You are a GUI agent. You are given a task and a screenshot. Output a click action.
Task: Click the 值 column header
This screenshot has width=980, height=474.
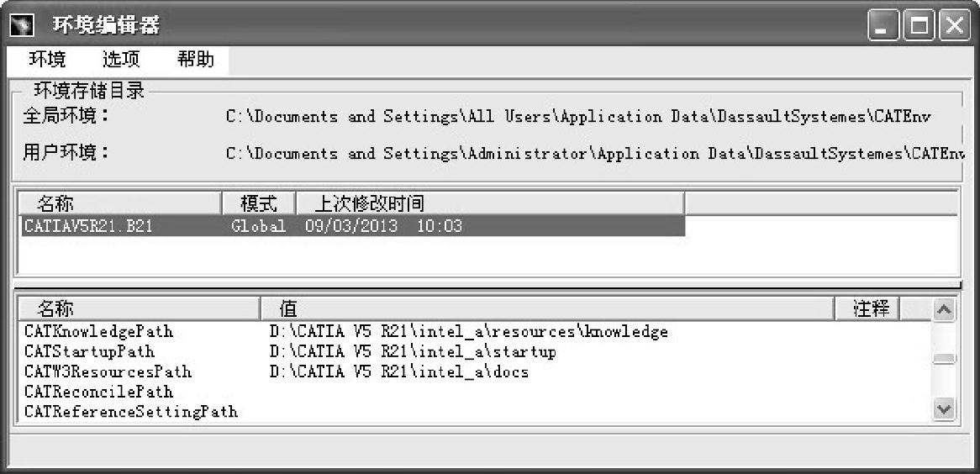pos(547,308)
